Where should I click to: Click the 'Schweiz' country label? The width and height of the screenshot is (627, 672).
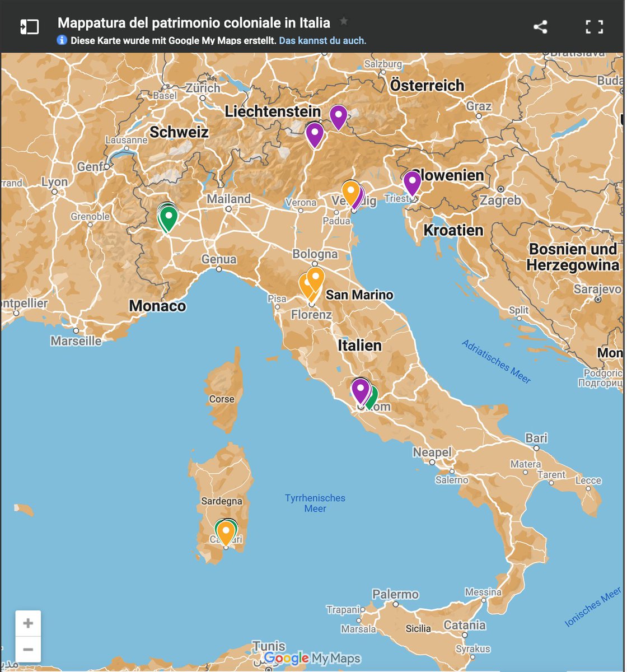[179, 132]
